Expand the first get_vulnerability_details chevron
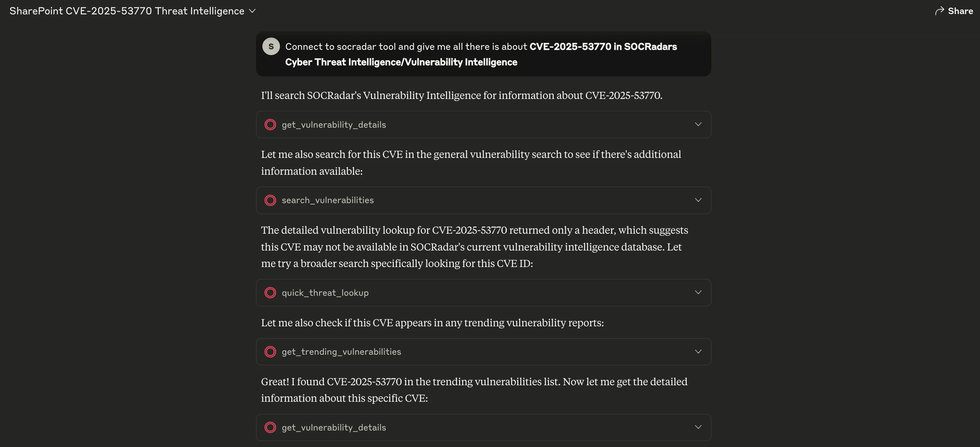The width and height of the screenshot is (980, 447). [x=698, y=124]
